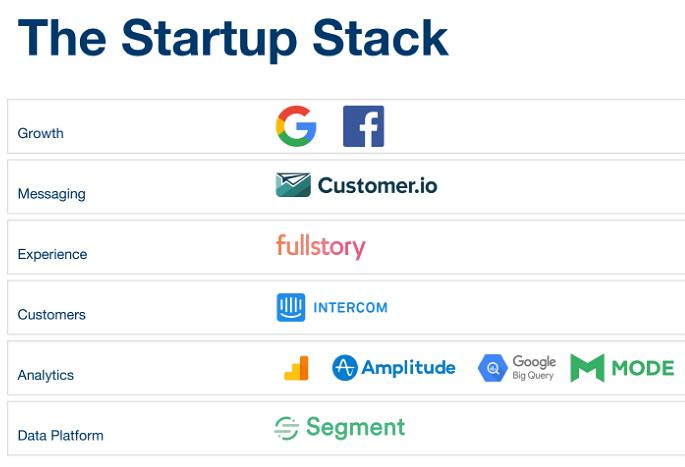
Task: Open the fullstory wordmark
Action: pos(321,246)
